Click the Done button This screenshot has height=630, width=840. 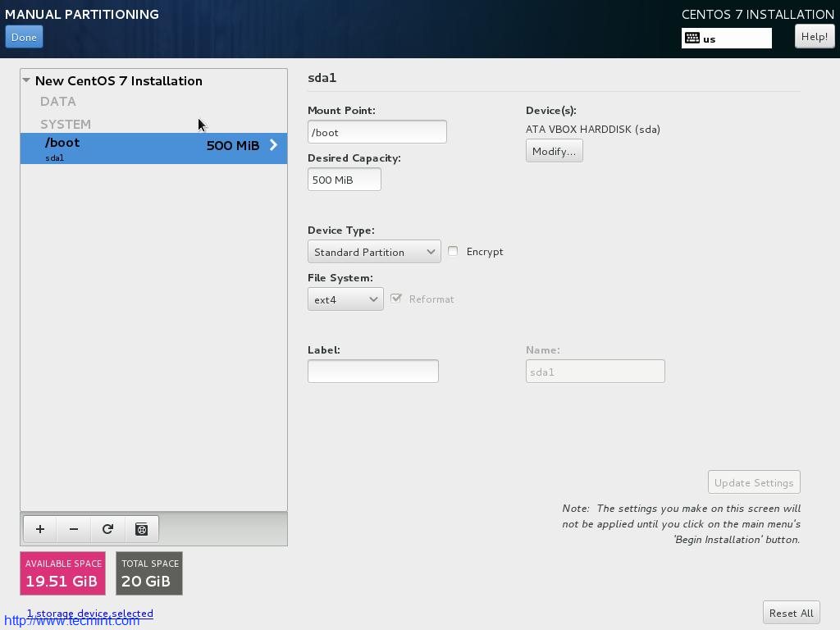coord(24,37)
